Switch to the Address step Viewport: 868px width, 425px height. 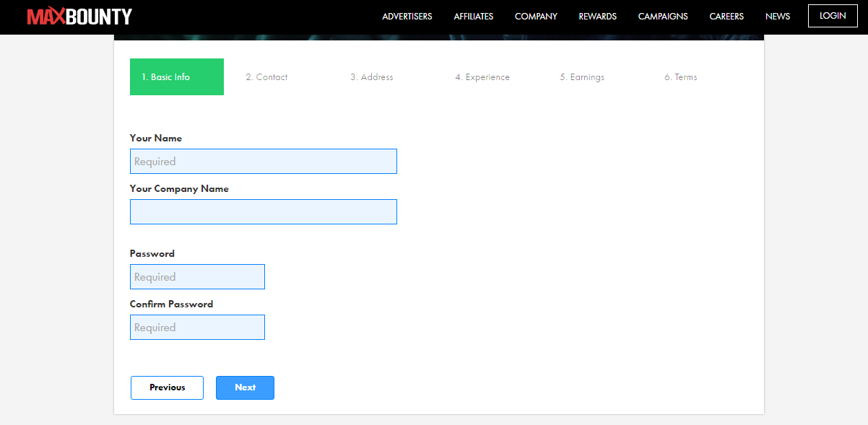371,76
